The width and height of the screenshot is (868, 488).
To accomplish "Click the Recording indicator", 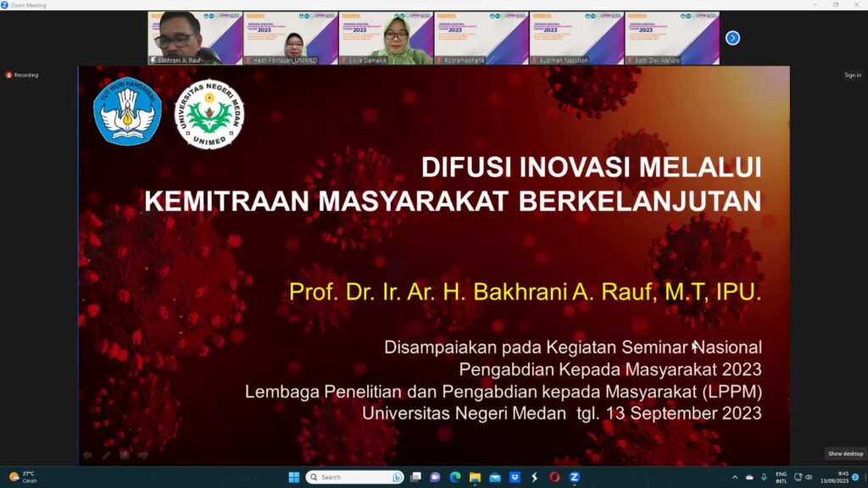I will pos(22,75).
